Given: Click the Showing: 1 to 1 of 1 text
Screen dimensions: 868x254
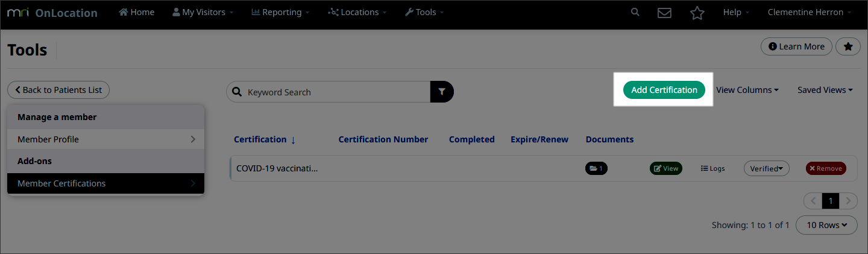Looking at the screenshot, I should (x=750, y=225).
